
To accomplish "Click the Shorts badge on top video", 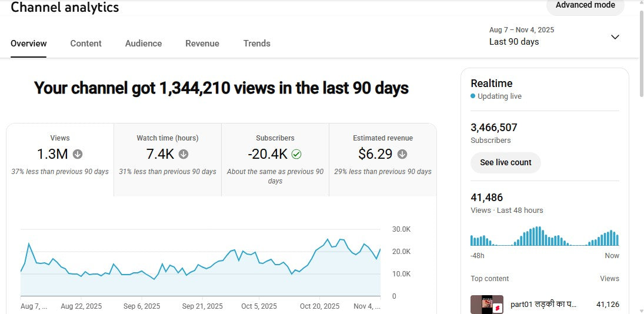I will point(497,308).
